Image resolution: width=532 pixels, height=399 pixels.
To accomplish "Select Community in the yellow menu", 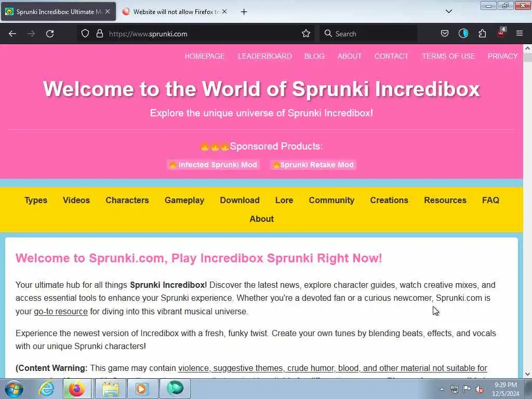I will pos(331,200).
